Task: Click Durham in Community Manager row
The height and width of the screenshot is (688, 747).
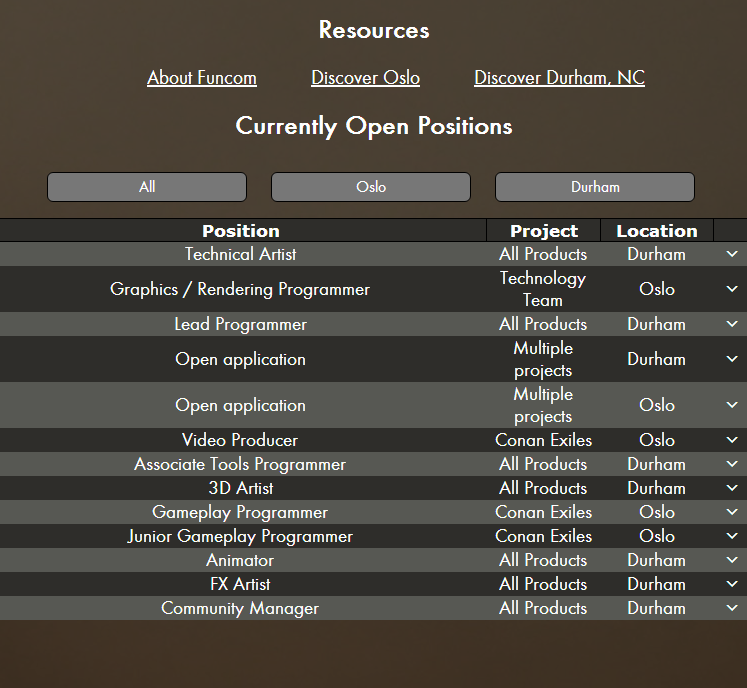Action: tap(656, 608)
